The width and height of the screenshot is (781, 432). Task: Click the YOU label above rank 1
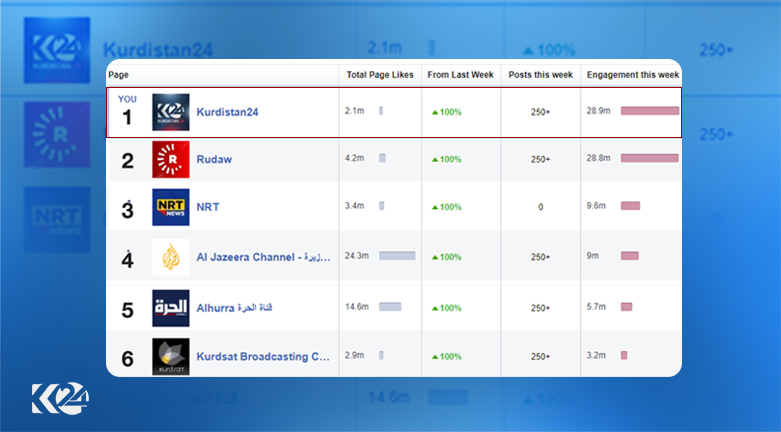127,99
